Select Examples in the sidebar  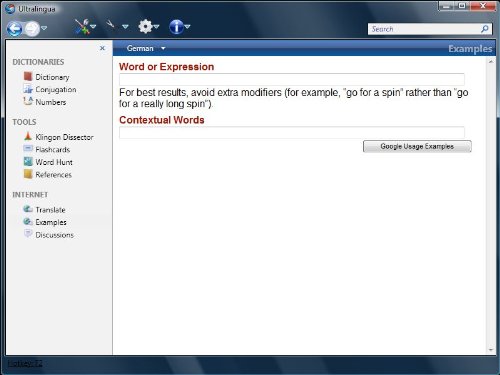point(51,222)
